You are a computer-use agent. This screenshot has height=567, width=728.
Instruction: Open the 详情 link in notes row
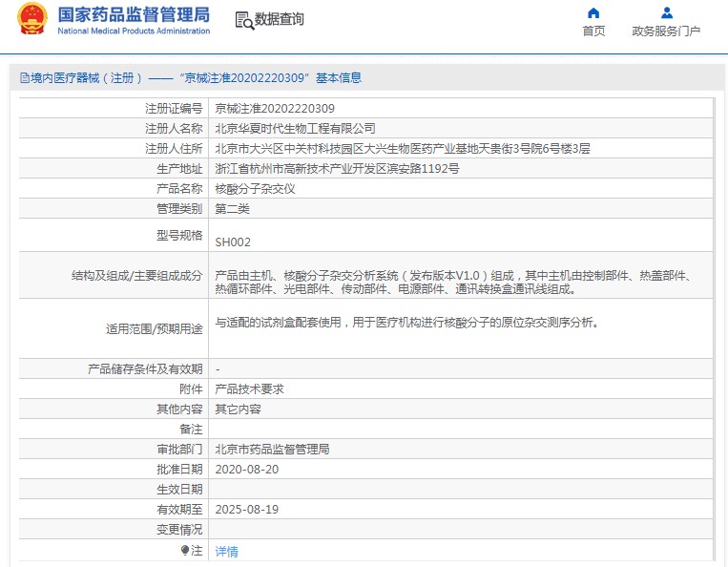tap(226, 552)
